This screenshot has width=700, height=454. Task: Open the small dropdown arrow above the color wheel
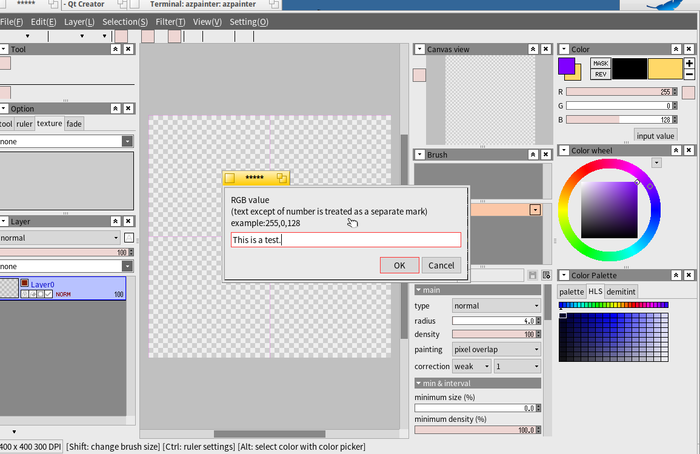(656, 163)
